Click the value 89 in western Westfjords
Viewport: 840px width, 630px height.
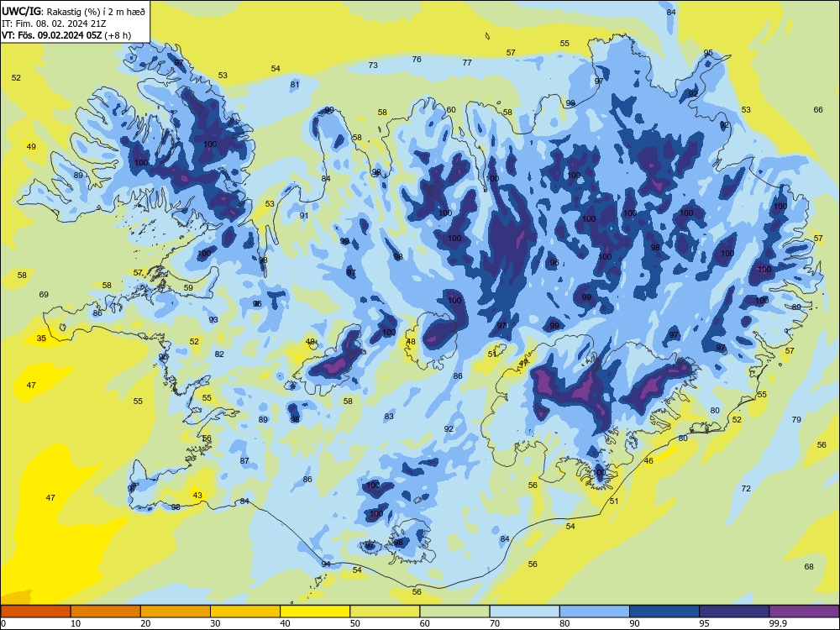click(78, 176)
